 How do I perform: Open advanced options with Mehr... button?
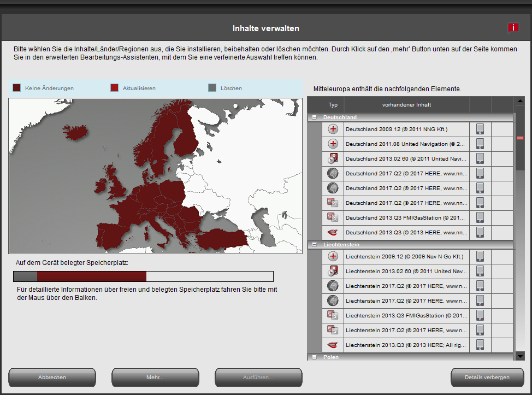[155, 378]
